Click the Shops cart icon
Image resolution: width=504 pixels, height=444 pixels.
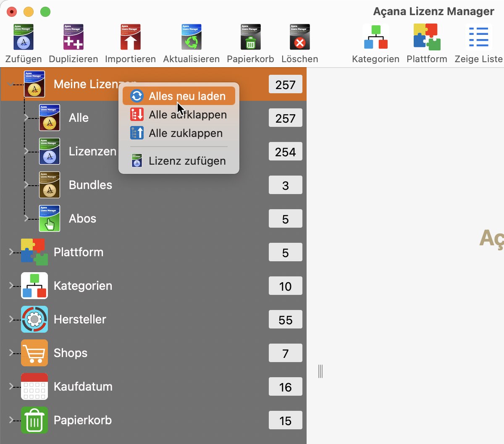(34, 353)
